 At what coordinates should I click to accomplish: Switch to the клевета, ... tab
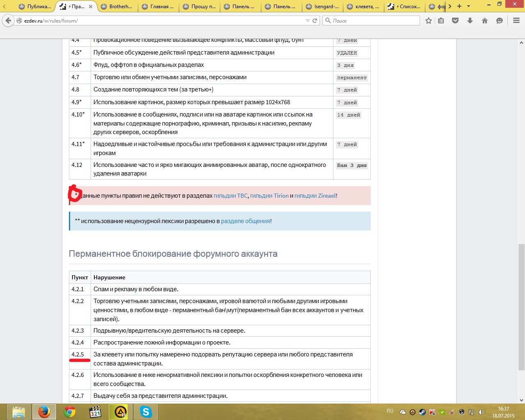point(363,7)
